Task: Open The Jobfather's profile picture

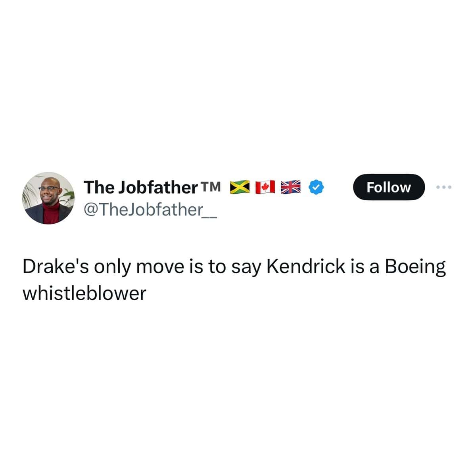Action: click(48, 198)
